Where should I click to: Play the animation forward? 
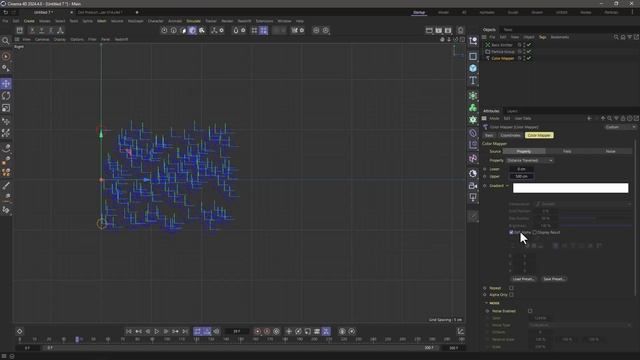[157, 331]
